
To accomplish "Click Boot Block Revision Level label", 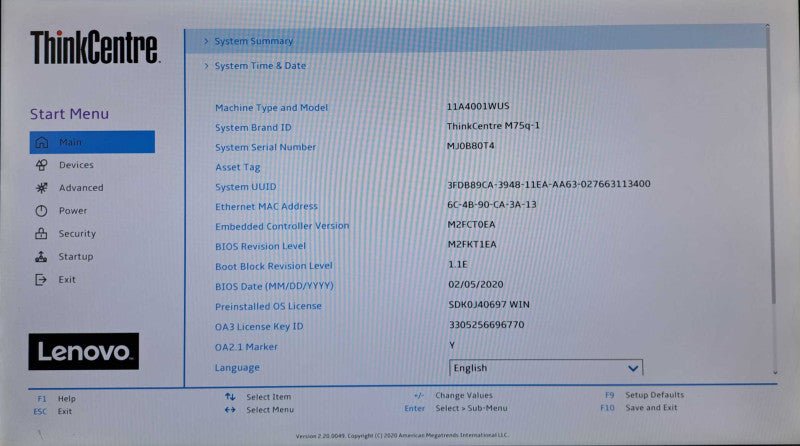I will pyautogui.click(x=273, y=266).
